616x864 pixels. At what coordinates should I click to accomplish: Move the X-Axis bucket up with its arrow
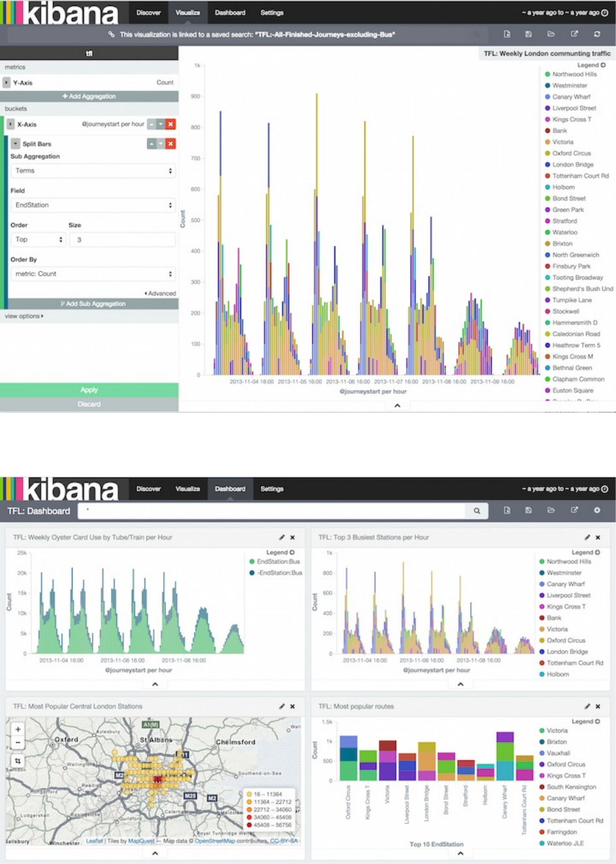[x=152, y=124]
